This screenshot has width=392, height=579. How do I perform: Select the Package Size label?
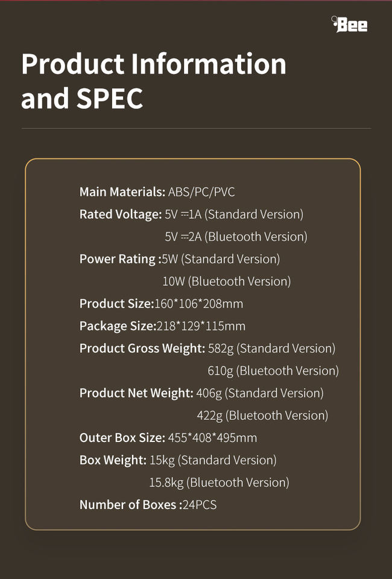118,326
